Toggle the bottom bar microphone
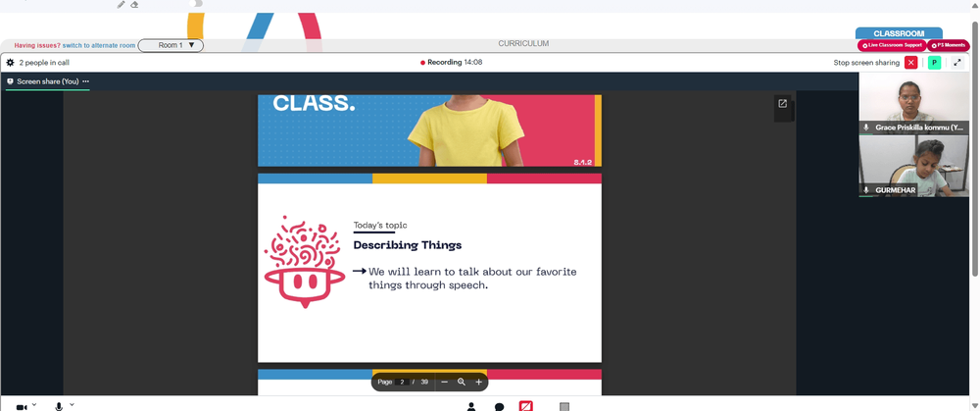This screenshot has width=980, height=411. pos(59,407)
